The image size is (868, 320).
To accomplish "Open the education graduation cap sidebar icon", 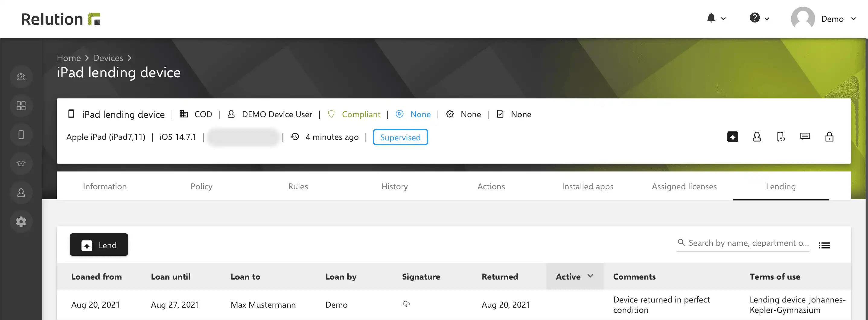I will (21, 164).
